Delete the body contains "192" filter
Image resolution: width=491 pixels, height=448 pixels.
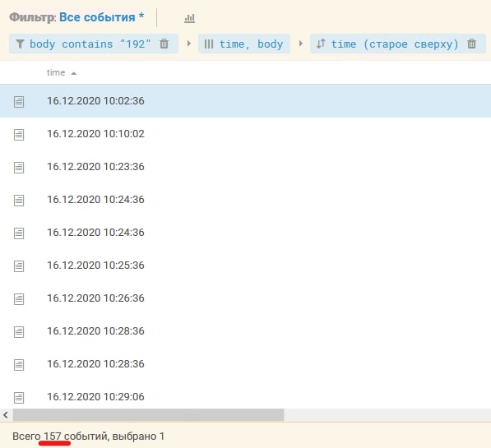[164, 44]
